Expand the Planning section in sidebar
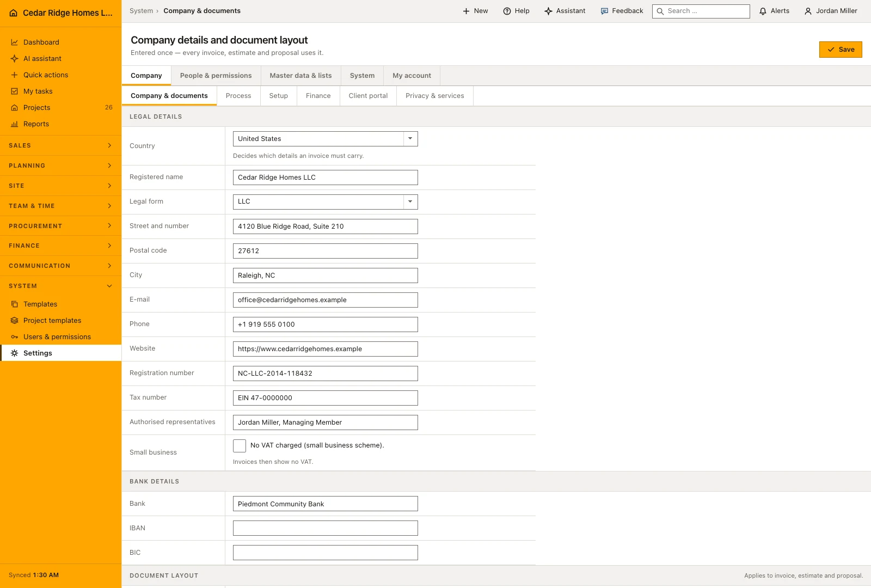This screenshot has width=871, height=588. click(x=60, y=166)
